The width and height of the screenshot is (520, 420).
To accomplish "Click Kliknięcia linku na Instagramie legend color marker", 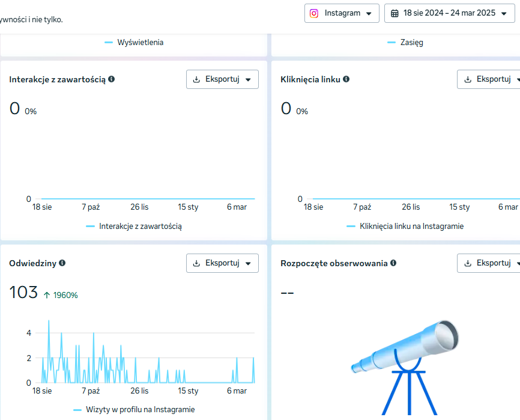I will pyautogui.click(x=351, y=227).
